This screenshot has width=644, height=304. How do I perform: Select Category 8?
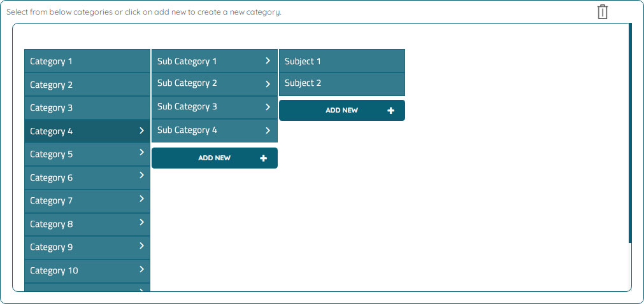point(87,225)
